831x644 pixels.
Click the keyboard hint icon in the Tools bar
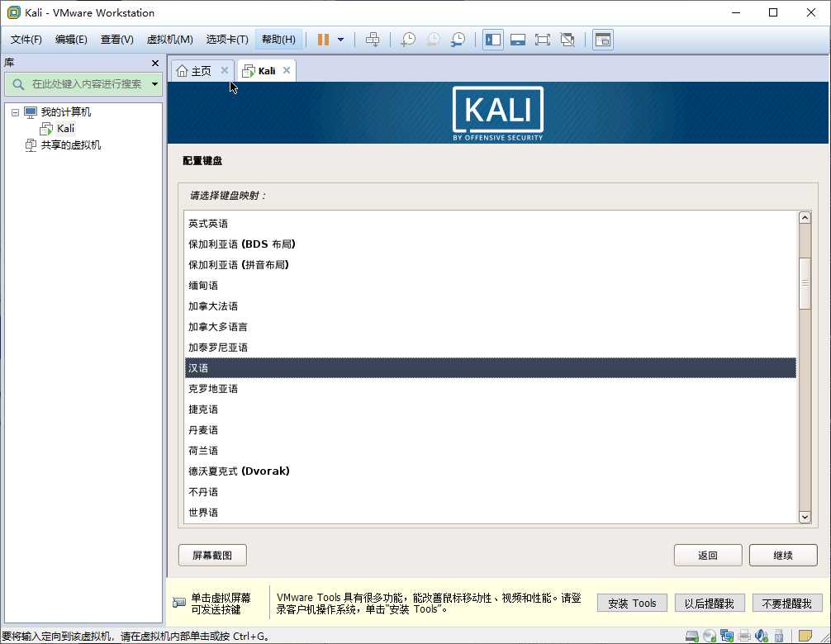click(179, 603)
